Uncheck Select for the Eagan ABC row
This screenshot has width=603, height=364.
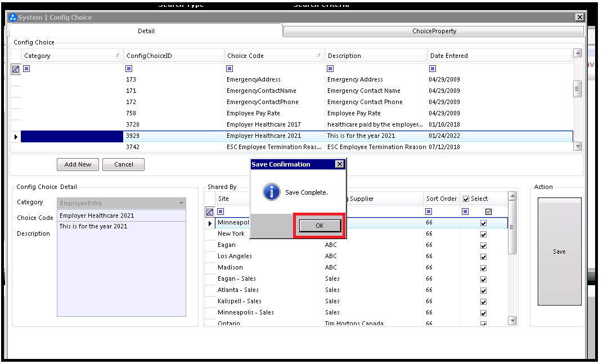pyautogui.click(x=483, y=245)
